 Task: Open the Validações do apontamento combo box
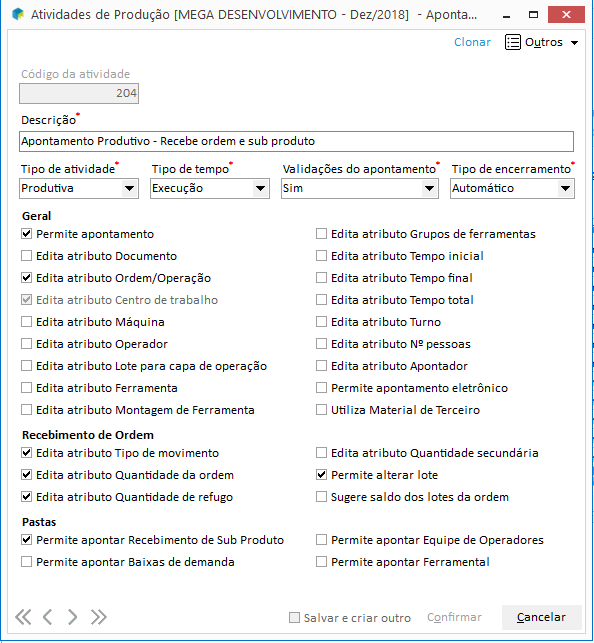(360, 188)
